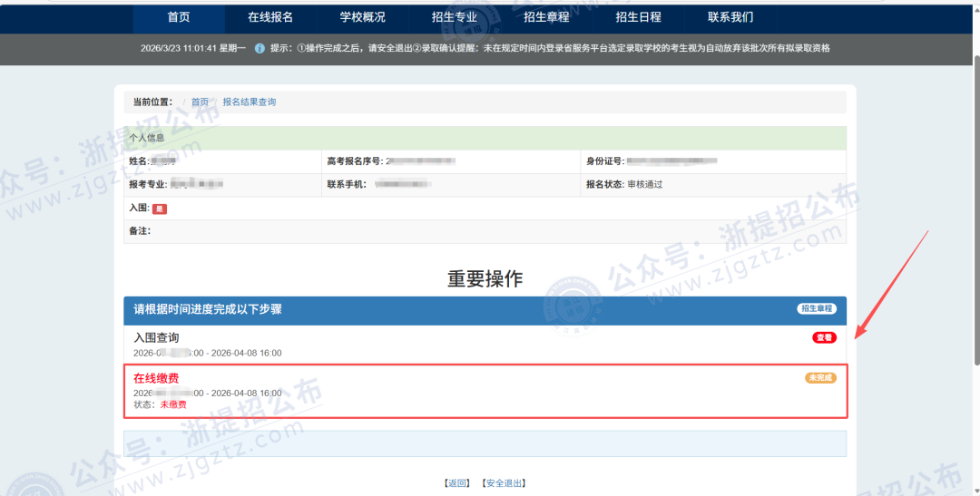Click the 安全退出 link to log out
The width and height of the screenshot is (980, 496).
pyautogui.click(x=504, y=483)
